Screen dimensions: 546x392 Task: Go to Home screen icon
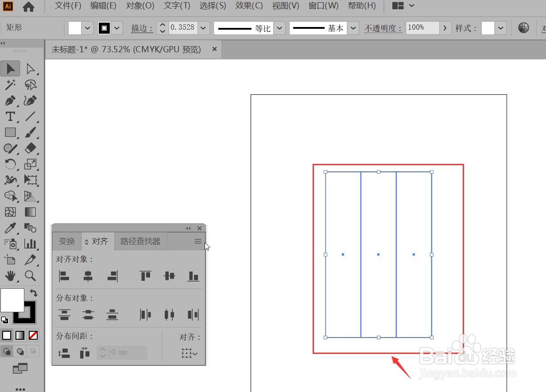pos(28,6)
